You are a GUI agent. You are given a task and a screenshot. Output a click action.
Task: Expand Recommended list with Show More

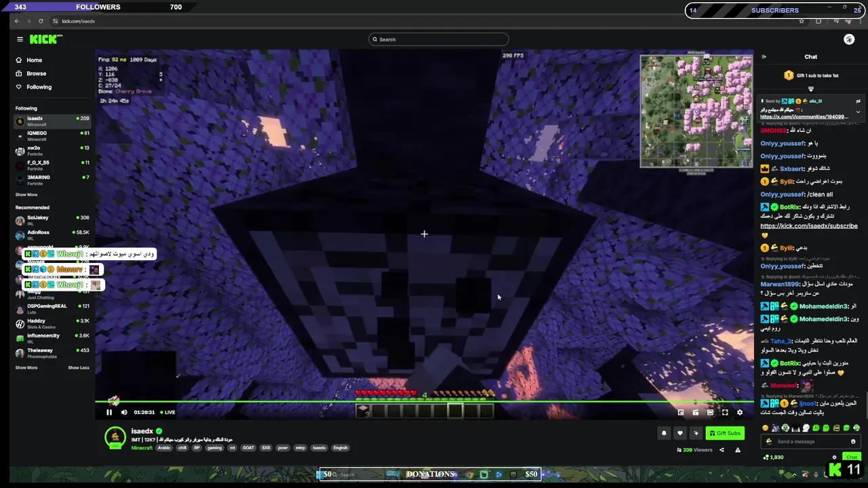[x=26, y=367]
